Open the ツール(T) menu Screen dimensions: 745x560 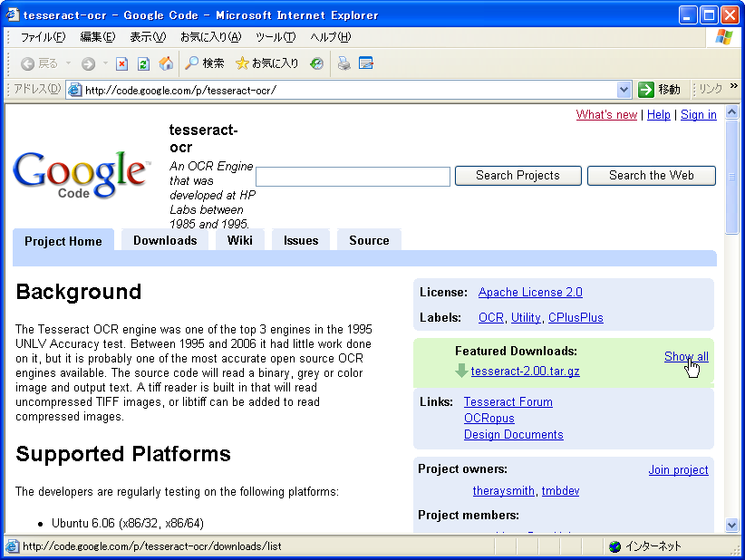[276, 37]
